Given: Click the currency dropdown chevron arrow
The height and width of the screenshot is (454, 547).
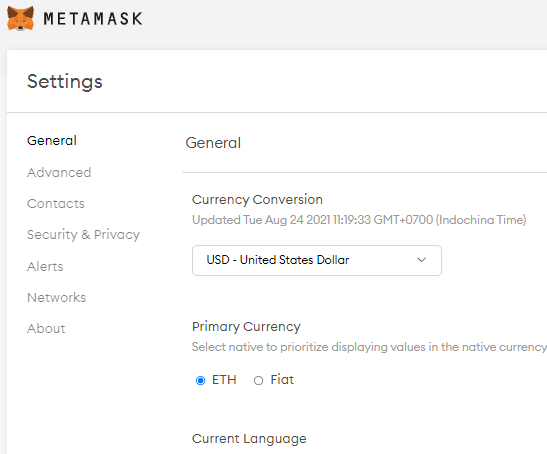Looking at the screenshot, I should pyautogui.click(x=421, y=260).
